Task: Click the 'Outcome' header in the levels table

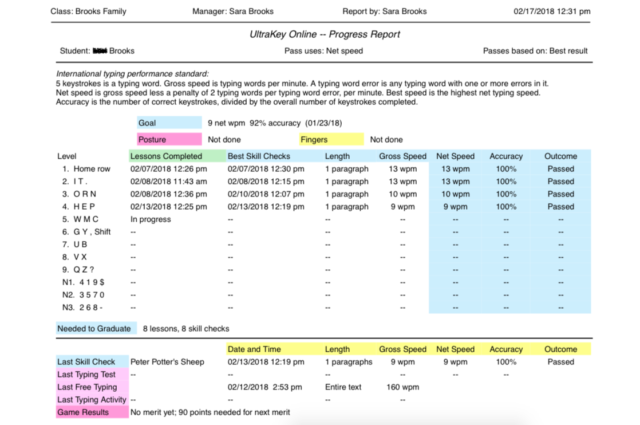Action: pyautogui.click(x=560, y=156)
